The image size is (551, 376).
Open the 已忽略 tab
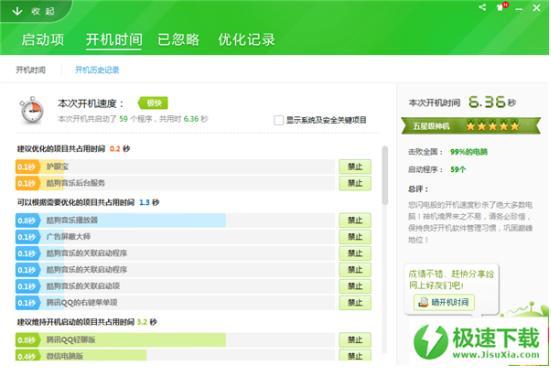click(x=179, y=39)
